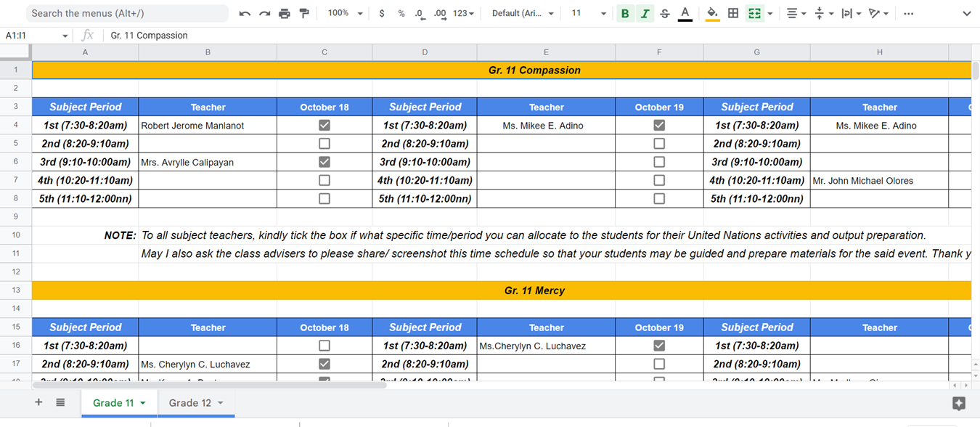Check October 18 box for 5th period Compassion
Image resolution: width=980 pixels, height=427 pixels.
[324, 198]
